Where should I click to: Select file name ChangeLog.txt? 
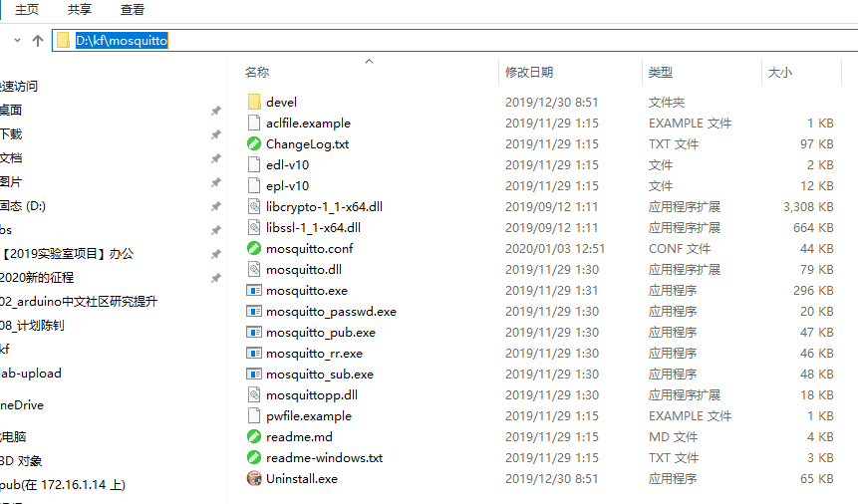pyautogui.click(x=308, y=143)
